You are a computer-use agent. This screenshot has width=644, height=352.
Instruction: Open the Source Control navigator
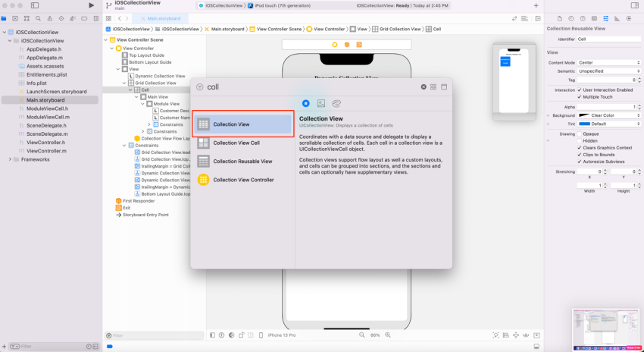(x=15, y=18)
